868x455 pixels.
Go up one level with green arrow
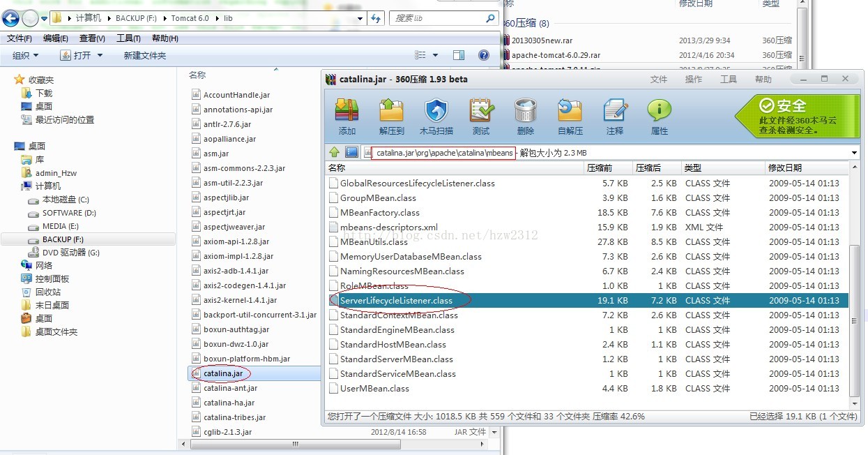click(335, 152)
